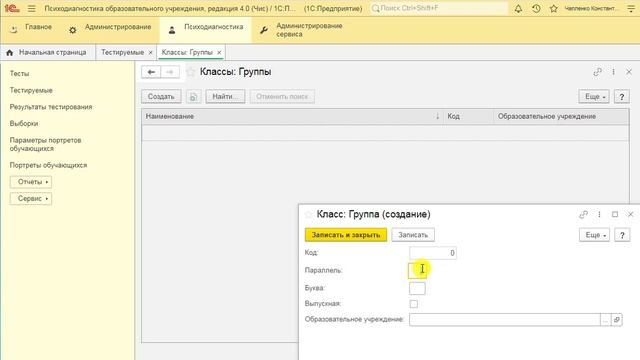The image size is (640, 360).
Task: Click the 1C logo icon
Action: click(x=12, y=8)
